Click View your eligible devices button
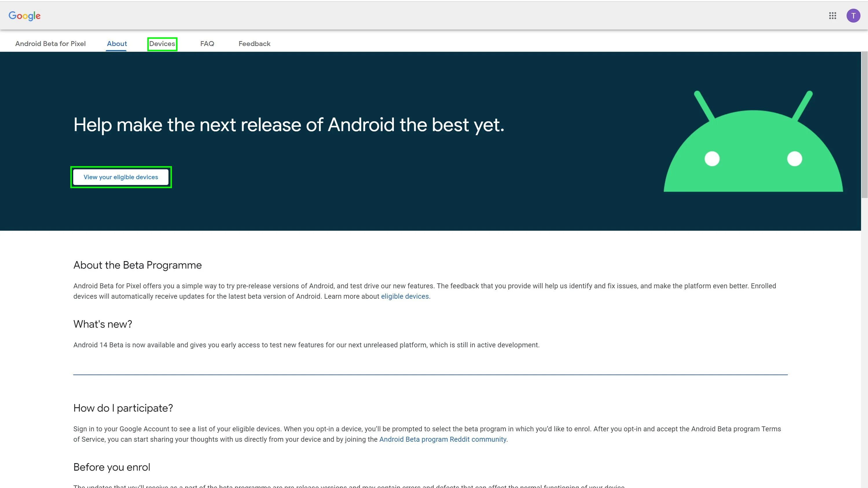This screenshot has width=868, height=488. point(121,177)
